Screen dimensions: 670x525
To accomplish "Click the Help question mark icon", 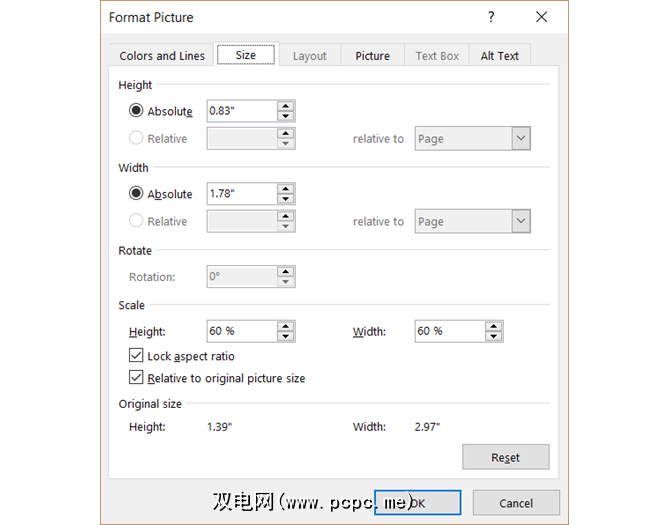I will click(x=491, y=17).
